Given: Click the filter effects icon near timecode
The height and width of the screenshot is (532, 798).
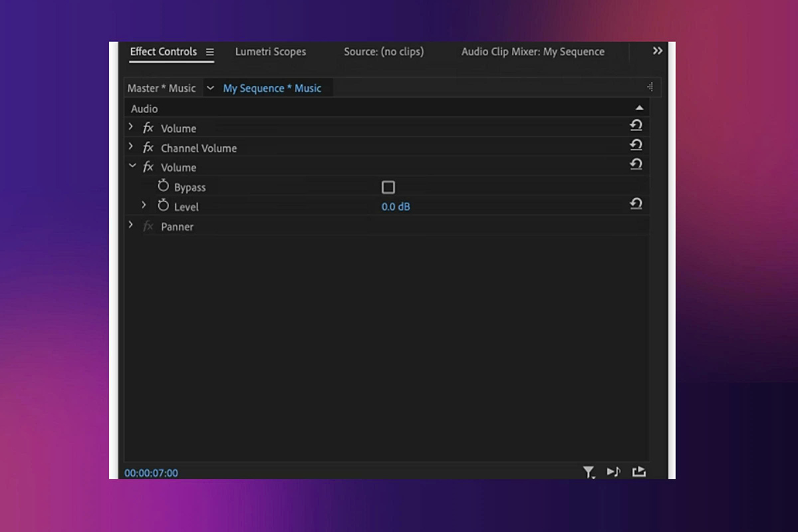Looking at the screenshot, I should coord(589,472).
